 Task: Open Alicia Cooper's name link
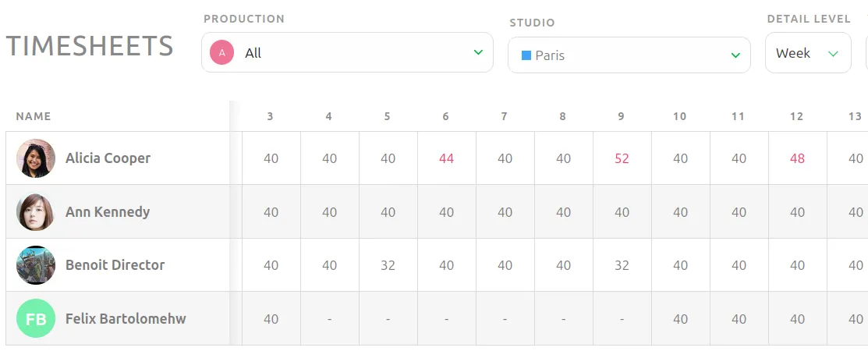tap(108, 158)
